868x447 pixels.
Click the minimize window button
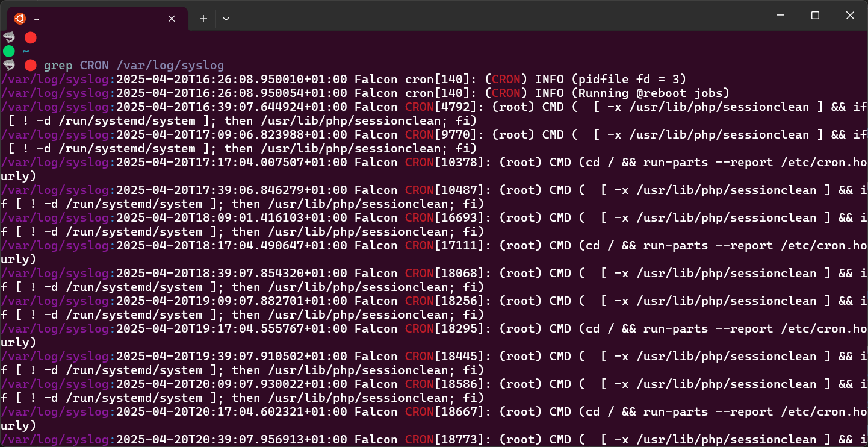[x=780, y=15]
